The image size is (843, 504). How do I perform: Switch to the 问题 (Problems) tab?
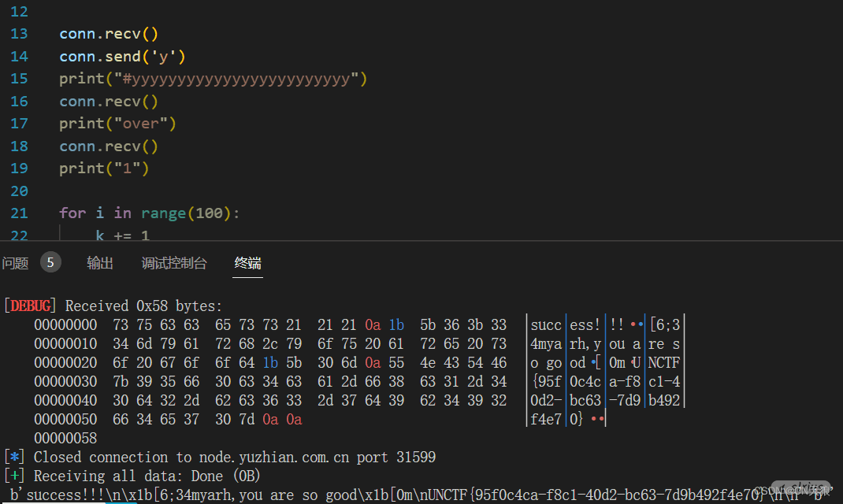point(16,263)
